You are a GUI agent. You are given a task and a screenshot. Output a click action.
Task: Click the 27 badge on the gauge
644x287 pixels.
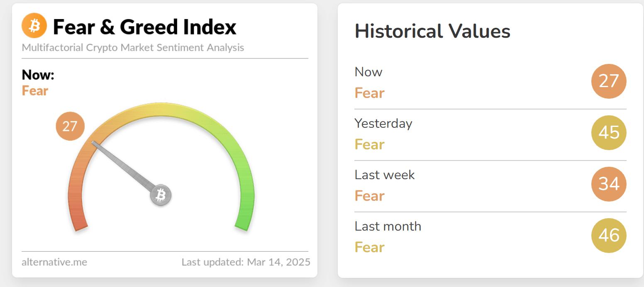tap(70, 126)
